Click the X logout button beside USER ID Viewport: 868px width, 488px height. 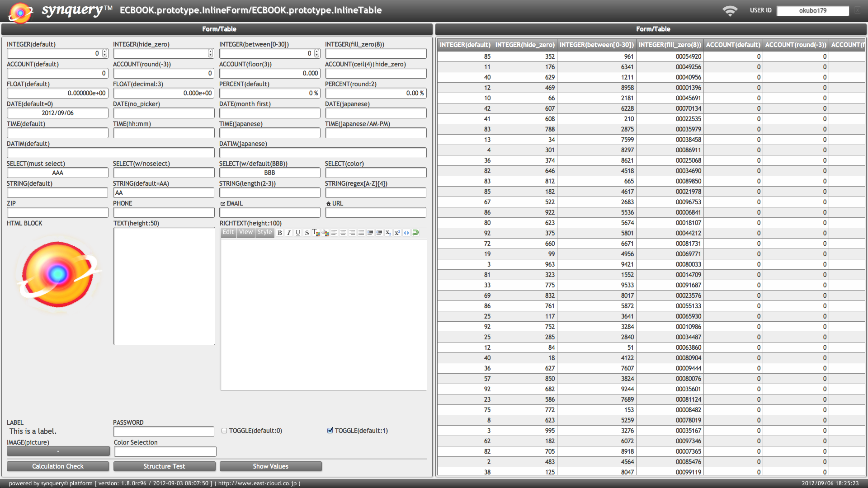click(858, 10)
